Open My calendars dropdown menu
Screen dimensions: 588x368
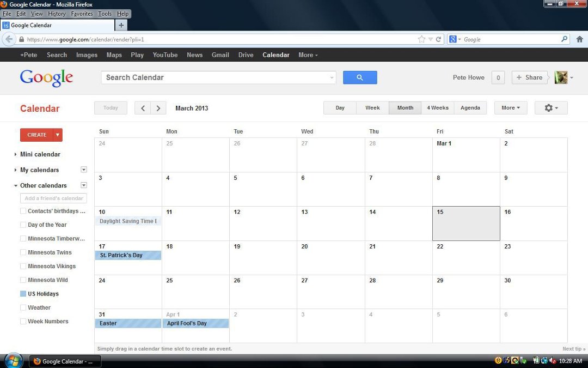84,170
